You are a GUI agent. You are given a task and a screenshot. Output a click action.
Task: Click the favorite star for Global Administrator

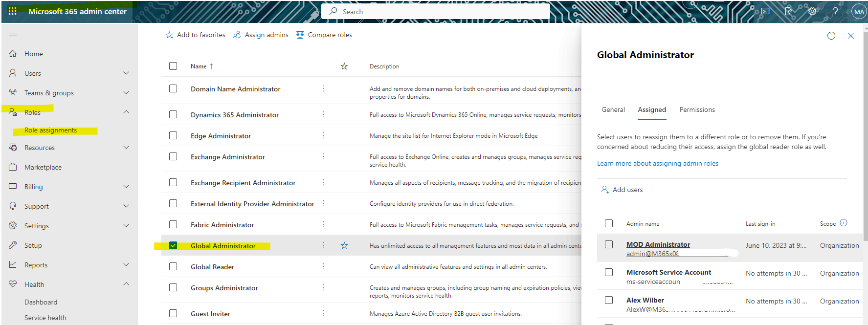point(344,246)
